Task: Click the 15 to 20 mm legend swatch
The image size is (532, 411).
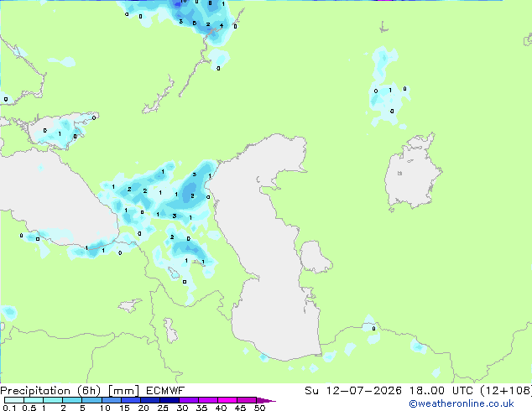Action: 130,400
